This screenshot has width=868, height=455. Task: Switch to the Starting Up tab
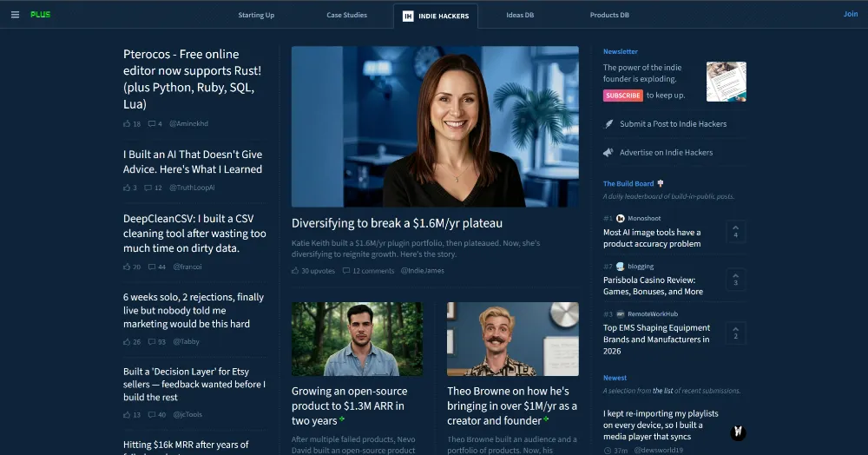[x=256, y=15]
